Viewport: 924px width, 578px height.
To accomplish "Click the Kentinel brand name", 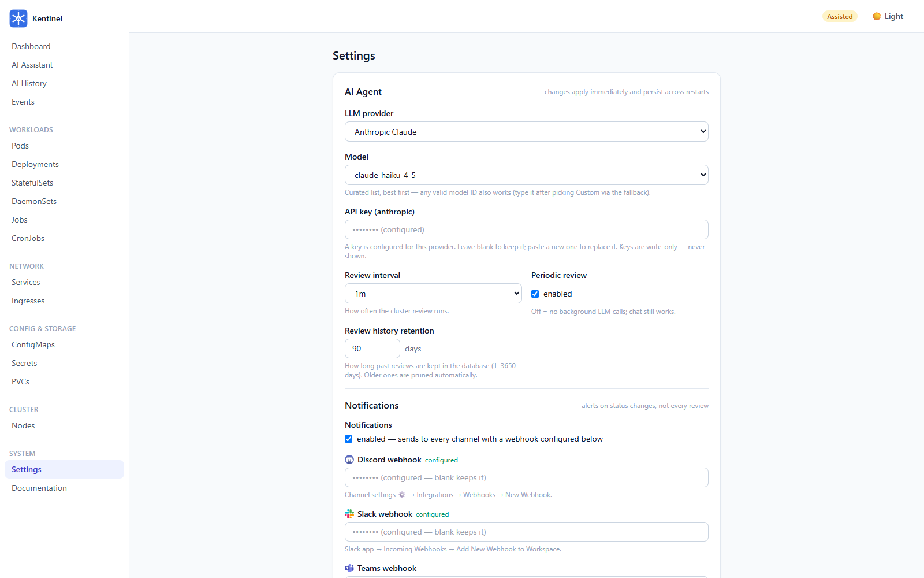I will click(x=47, y=18).
